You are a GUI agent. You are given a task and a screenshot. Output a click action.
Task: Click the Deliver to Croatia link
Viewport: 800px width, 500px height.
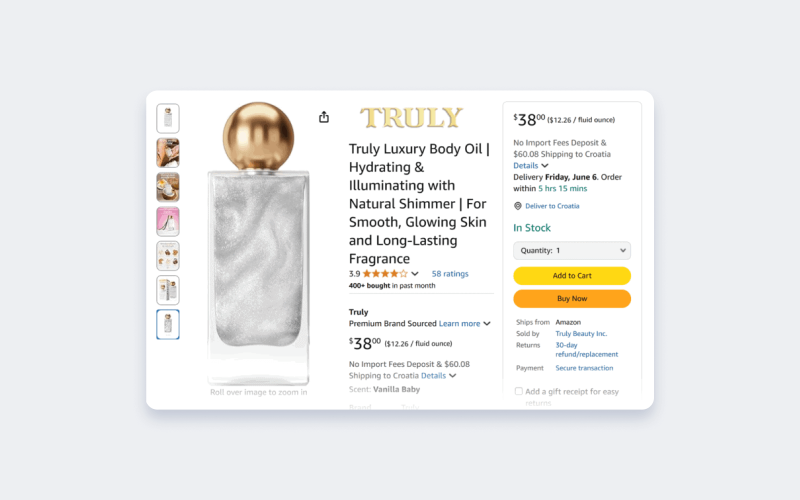552,206
